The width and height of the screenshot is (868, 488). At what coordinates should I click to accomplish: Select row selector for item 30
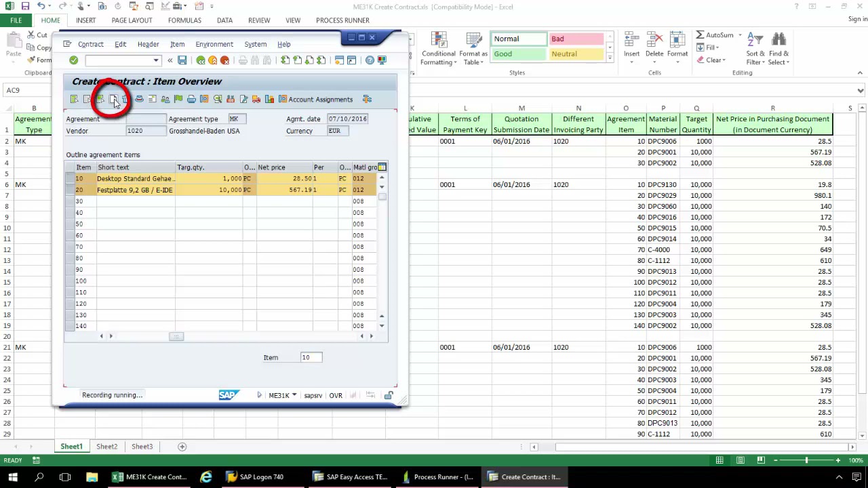(x=70, y=201)
